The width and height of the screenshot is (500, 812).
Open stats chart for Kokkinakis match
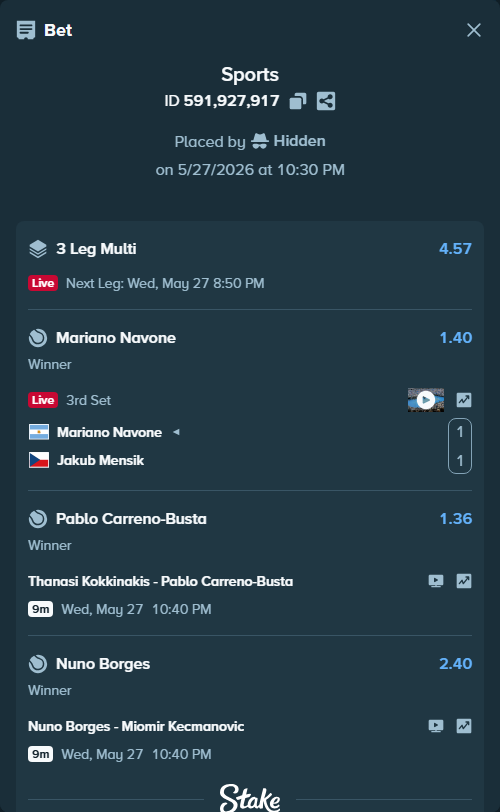464,581
